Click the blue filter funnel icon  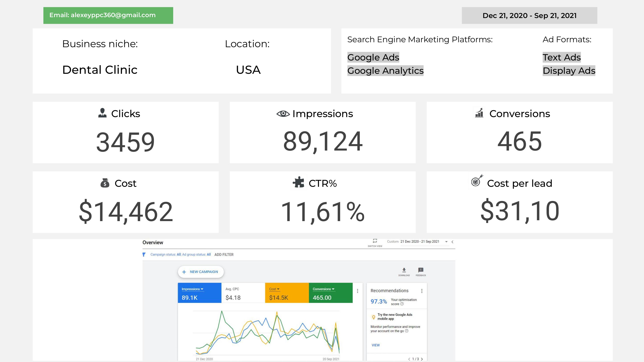[144, 255]
